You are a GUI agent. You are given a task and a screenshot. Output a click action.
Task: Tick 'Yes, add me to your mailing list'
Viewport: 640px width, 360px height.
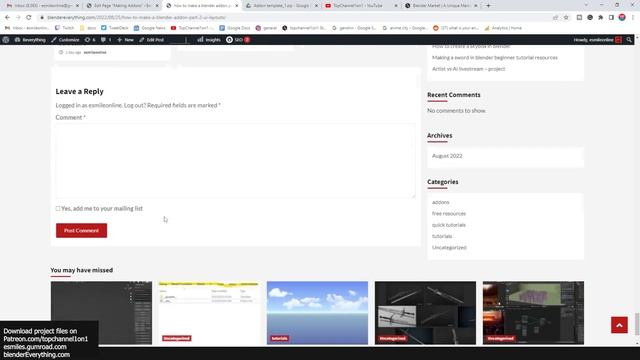(x=58, y=209)
